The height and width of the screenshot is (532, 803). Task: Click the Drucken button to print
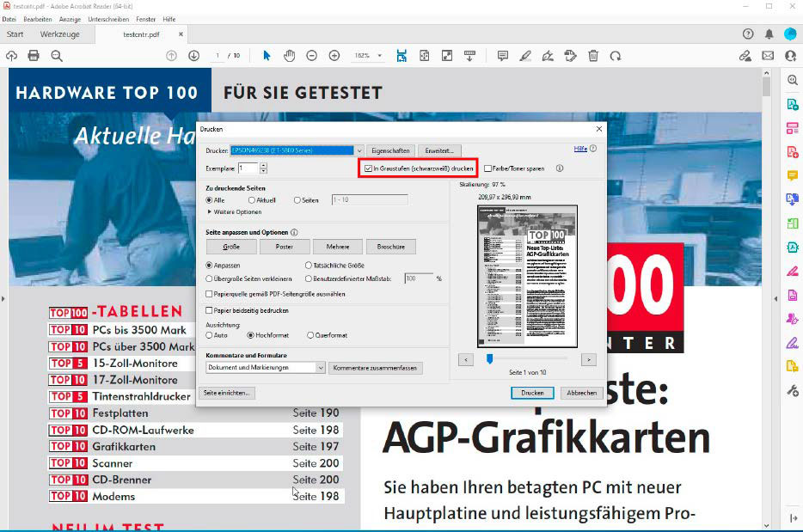[532, 393]
